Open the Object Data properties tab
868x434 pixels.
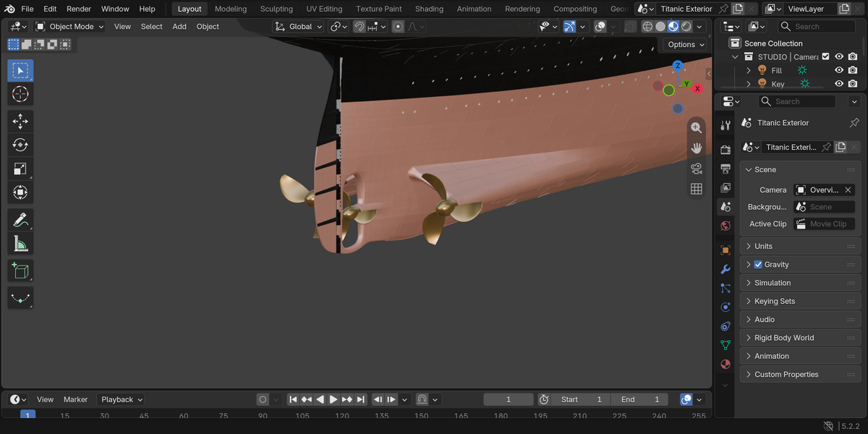[726, 344]
